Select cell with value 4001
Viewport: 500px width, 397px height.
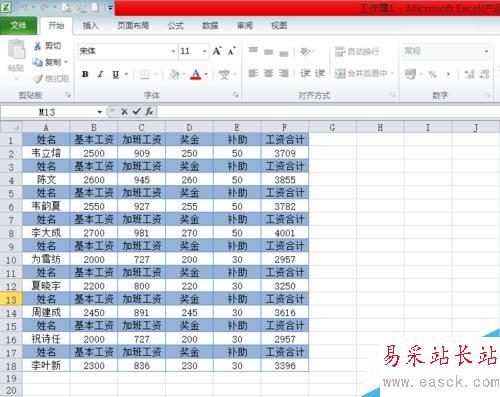[285, 233]
